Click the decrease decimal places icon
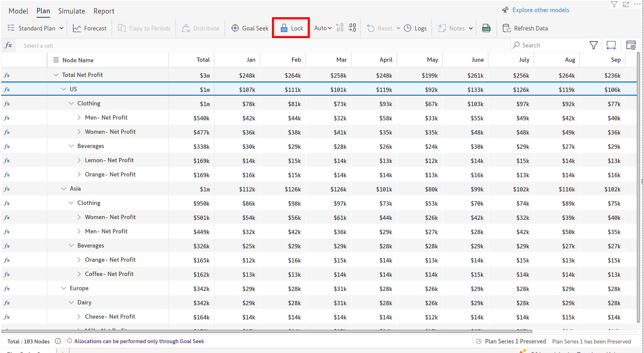The image size is (644, 353). [352, 28]
